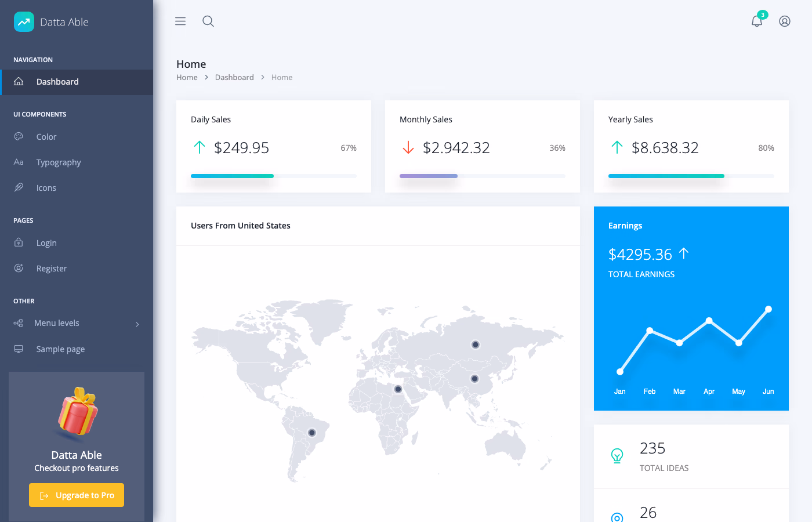Click the map marker over Brazil
The image size is (812, 522).
312,433
